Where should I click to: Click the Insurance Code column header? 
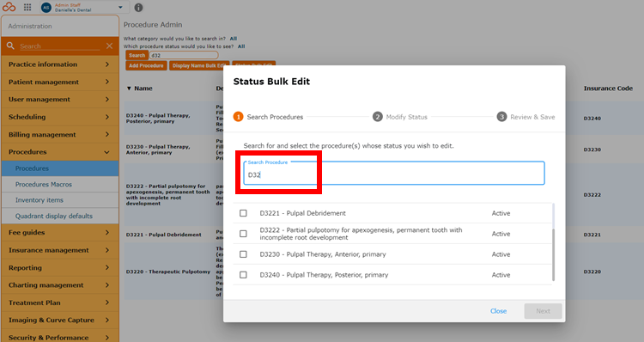point(608,89)
